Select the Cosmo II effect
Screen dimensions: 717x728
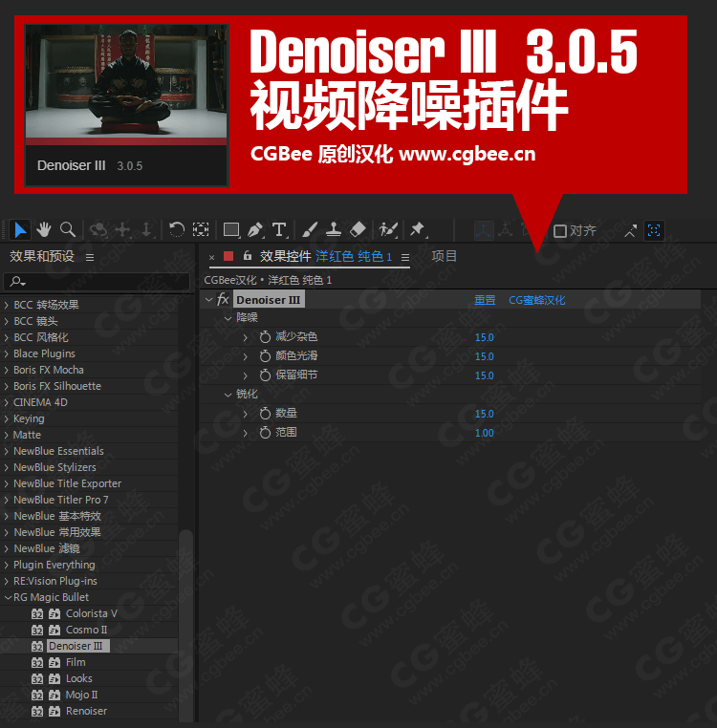[86, 630]
